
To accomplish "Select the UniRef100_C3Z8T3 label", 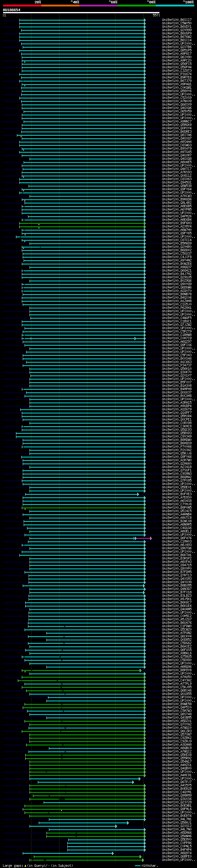I will [x=177, y=71].
